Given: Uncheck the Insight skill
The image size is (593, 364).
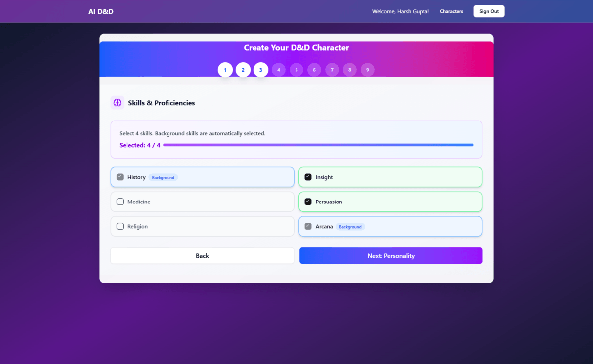Looking at the screenshot, I should (x=308, y=177).
